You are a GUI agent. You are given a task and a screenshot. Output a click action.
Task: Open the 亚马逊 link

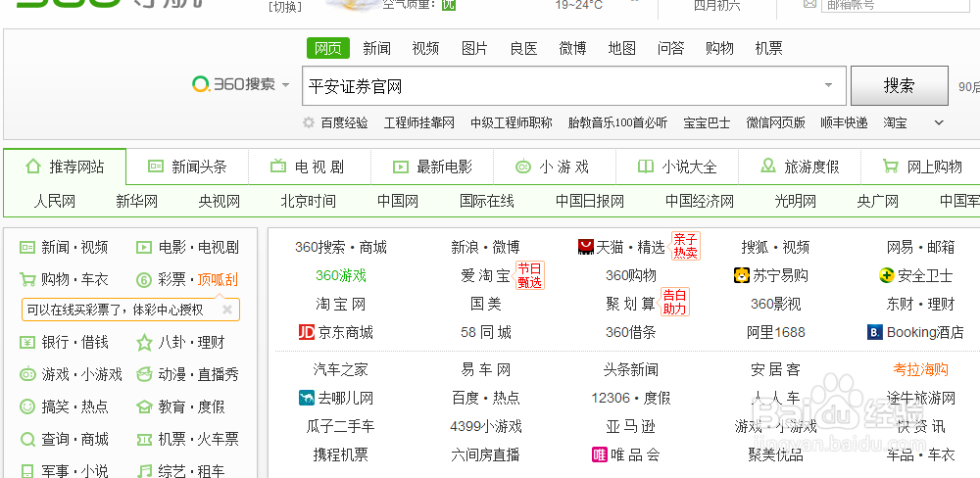(x=630, y=426)
